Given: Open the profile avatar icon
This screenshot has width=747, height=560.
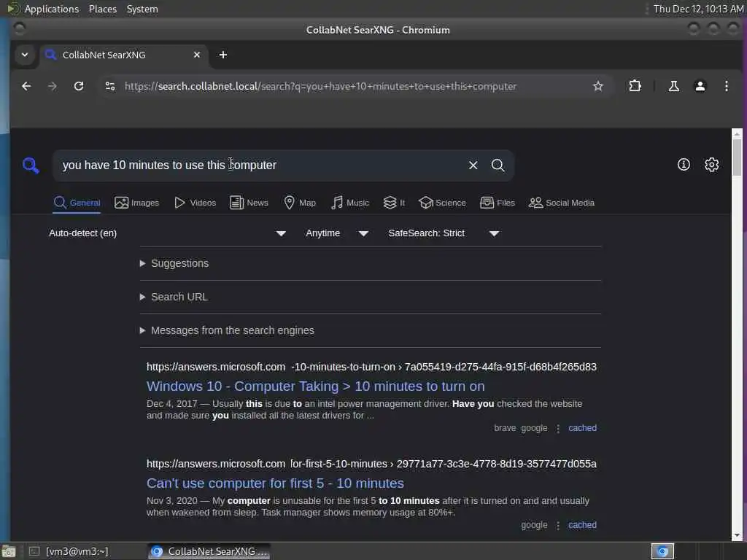Looking at the screenshot, I should (x=700, y=86).
